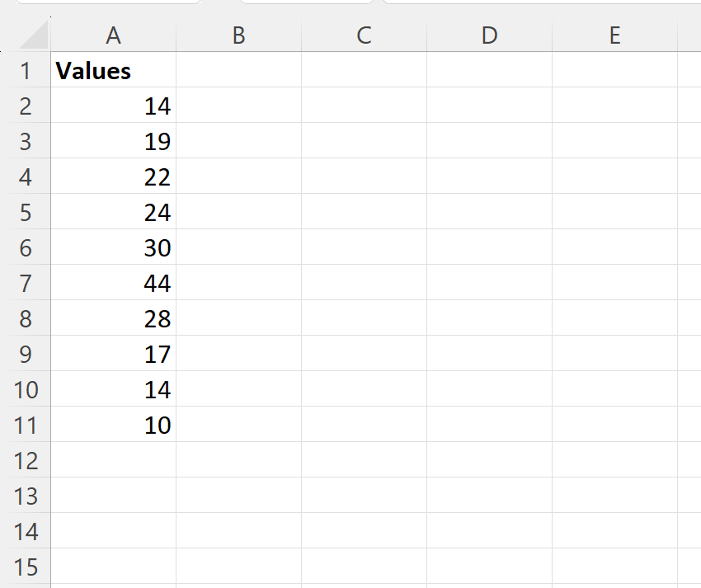Select cell A11 containing 10
This screenshot has height=588, width=701.
point(114,425)
